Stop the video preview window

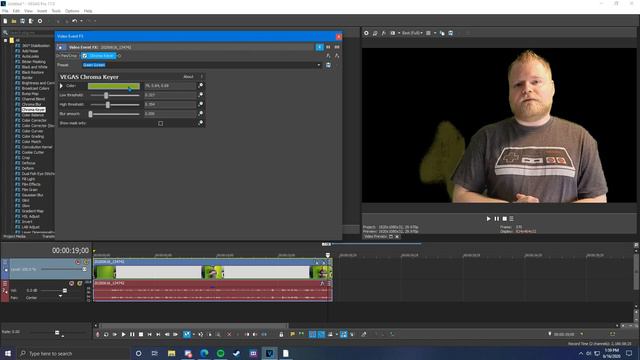click(504, 219)
